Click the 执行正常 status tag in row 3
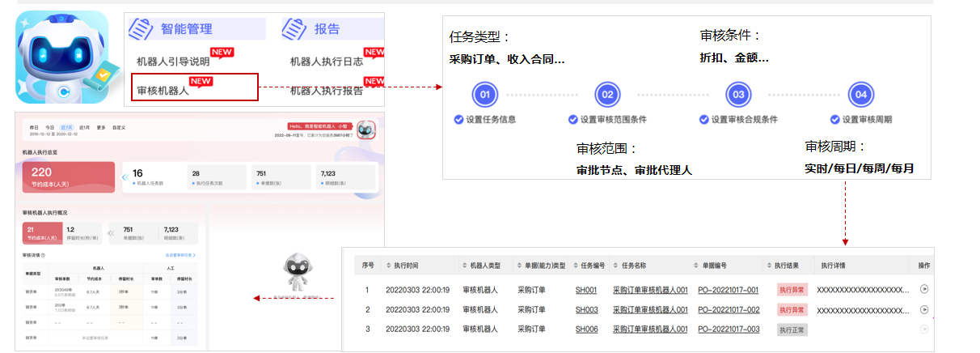Viewport: 980px width, 353px height. tap(792, 330)
